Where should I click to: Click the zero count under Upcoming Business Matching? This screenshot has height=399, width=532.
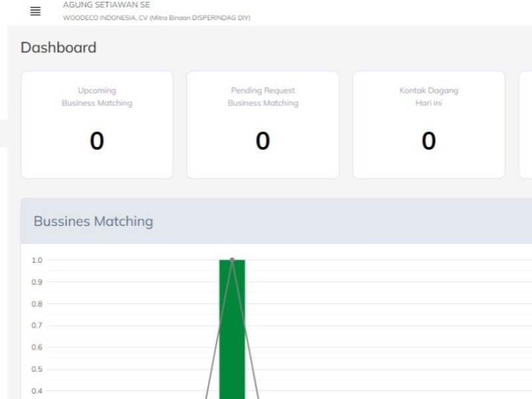click(x=97, y=141)
